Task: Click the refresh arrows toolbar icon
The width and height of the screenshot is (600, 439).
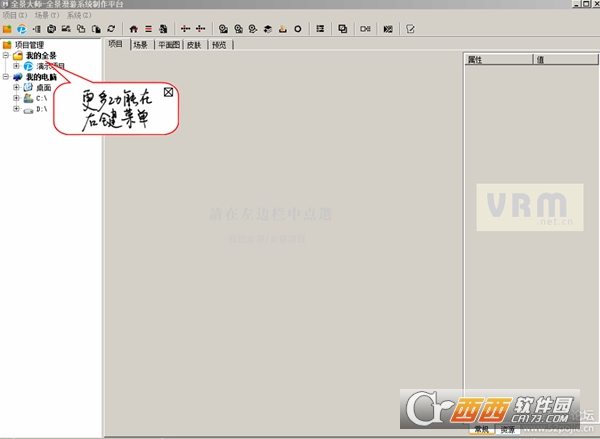Action: [x=111, y=29]
